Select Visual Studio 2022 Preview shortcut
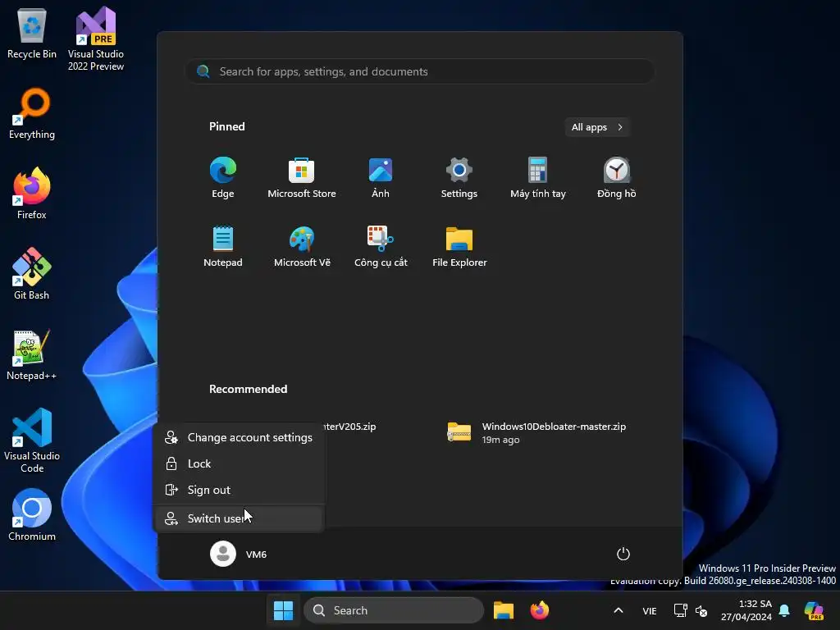840x630 pixels. coord(96,39)
